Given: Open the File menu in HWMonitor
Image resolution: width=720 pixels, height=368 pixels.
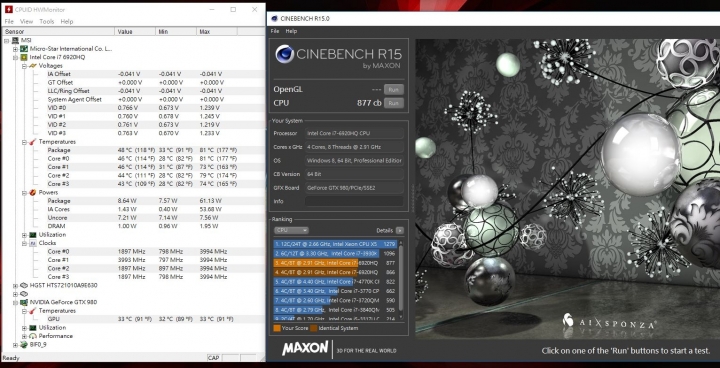Looking at the screenshot, I should [9, 22].
